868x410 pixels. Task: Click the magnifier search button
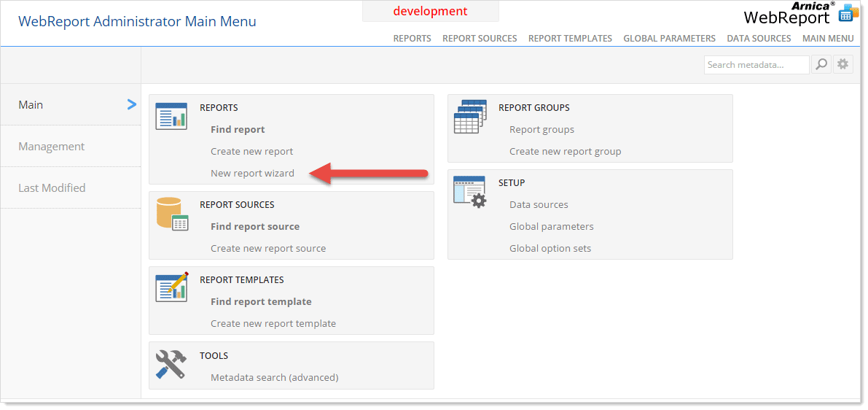[821, 65]
